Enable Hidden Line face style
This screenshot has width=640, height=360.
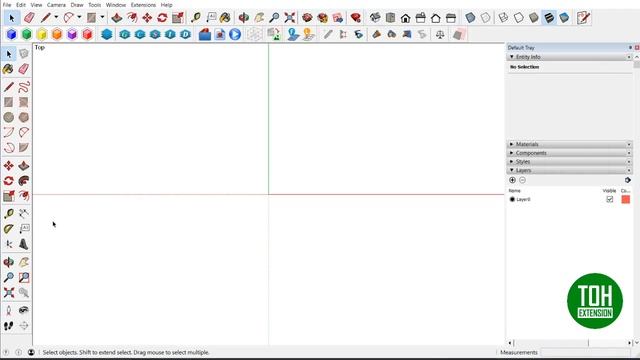click(518, 18)
